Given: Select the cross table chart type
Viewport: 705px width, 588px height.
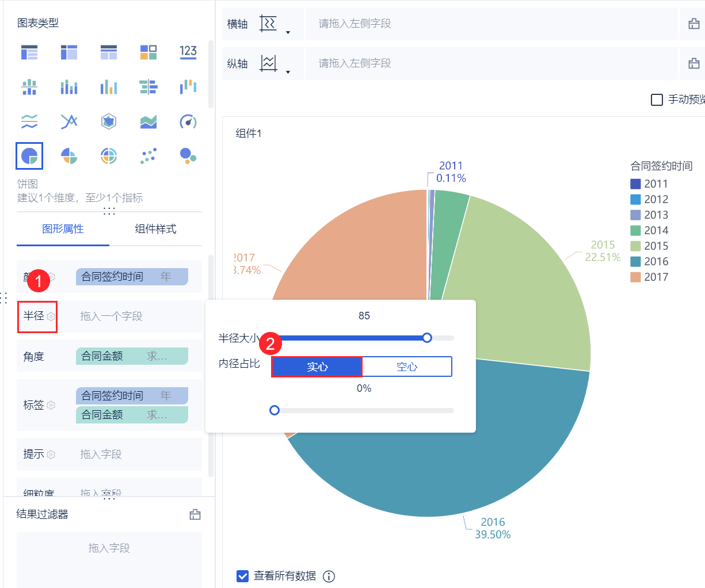Looking at the screenshot, I should [69, 52].
